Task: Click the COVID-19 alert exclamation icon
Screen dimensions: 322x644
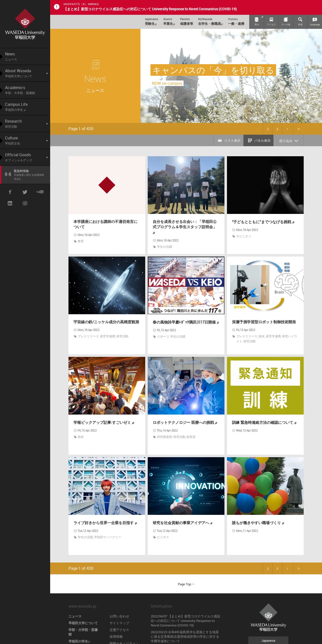Action: point(57,7)
